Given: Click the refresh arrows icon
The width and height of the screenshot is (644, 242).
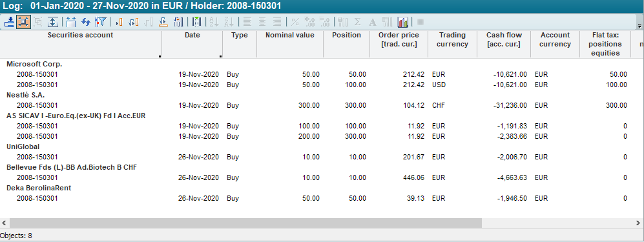Looking at the screenshot, I should click(86, 22).
